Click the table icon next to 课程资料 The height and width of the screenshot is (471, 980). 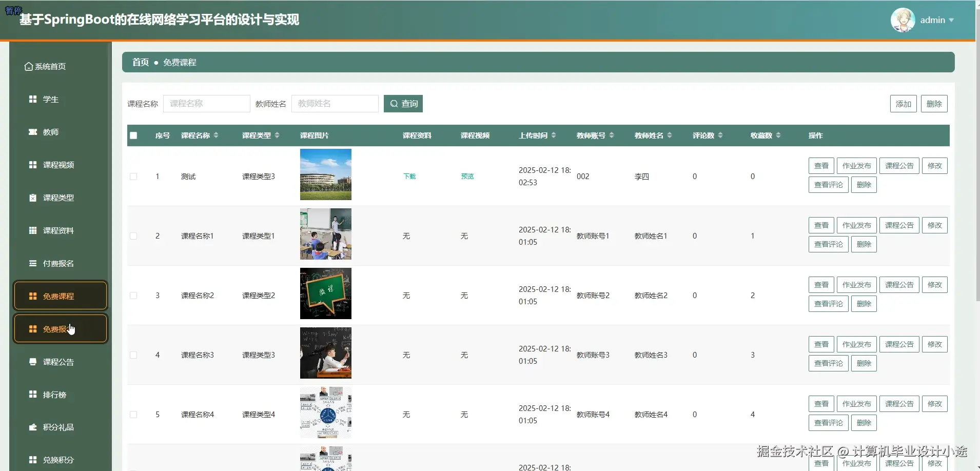33,230
